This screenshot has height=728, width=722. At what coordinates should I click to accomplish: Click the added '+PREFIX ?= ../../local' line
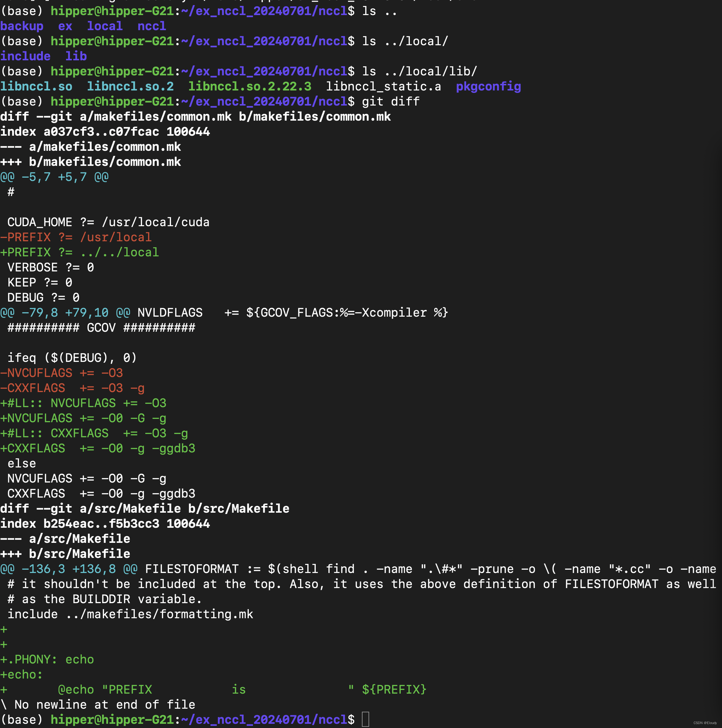coord(80,252)
